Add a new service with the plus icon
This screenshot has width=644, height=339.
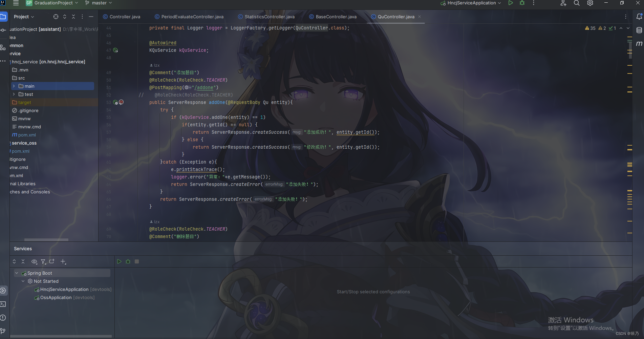pyautogui.click(x=63, y=261)
